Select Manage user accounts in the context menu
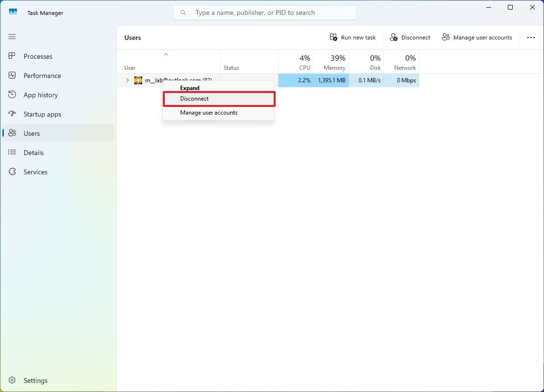 click(x=209, y=112)
